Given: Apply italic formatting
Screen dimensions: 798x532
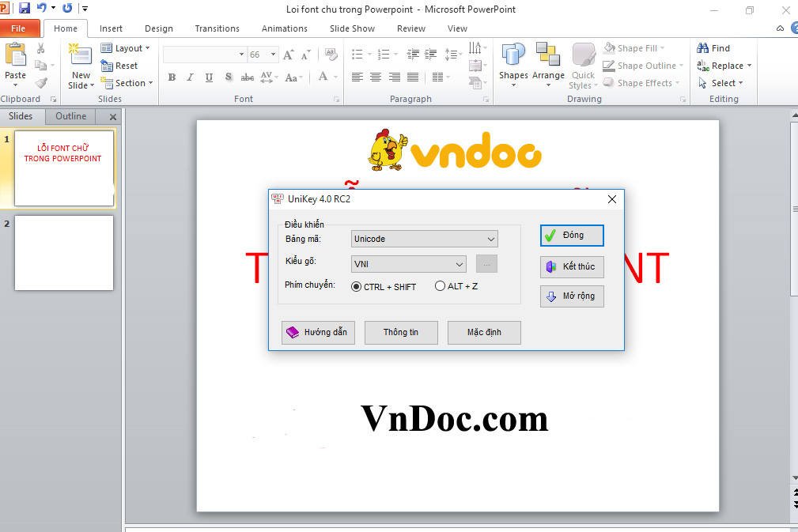Looking at the screenshot, I should pos(190,77).
